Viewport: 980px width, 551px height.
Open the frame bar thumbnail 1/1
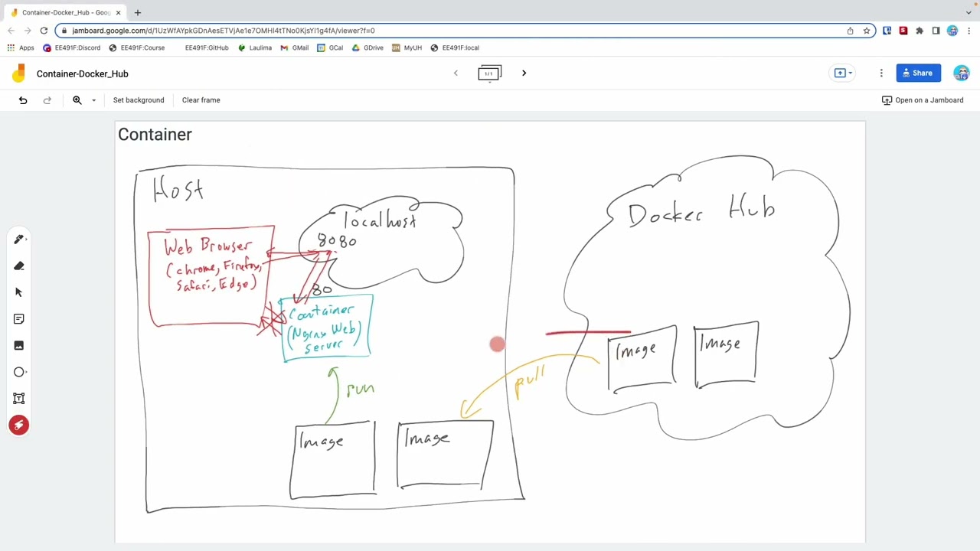pyautogui.click(x=489, y=73)
